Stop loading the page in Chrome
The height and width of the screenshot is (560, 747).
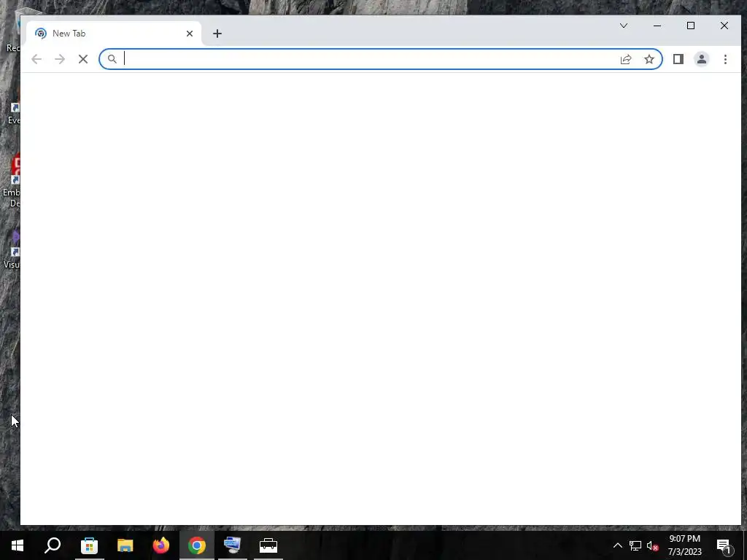(x=83, y=59)
